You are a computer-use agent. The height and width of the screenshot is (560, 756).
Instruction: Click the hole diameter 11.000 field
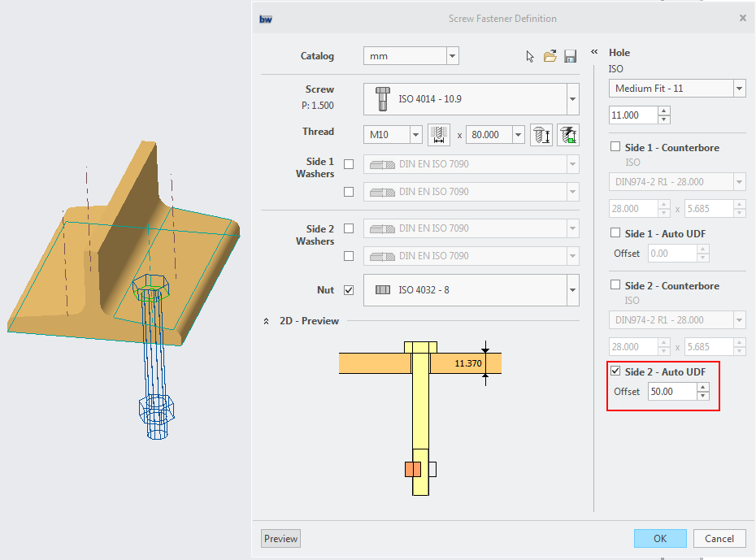pyautogui.click(x=633, y=115)
